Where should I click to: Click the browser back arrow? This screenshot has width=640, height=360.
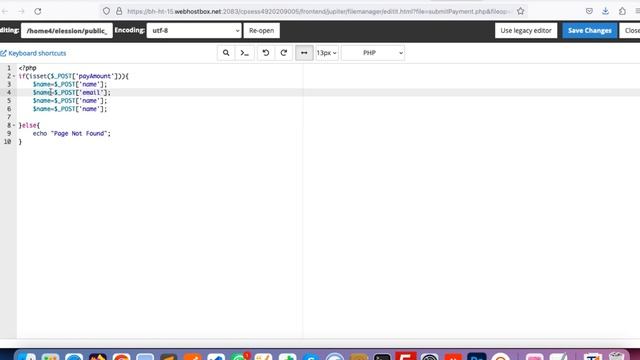[4, 11]
